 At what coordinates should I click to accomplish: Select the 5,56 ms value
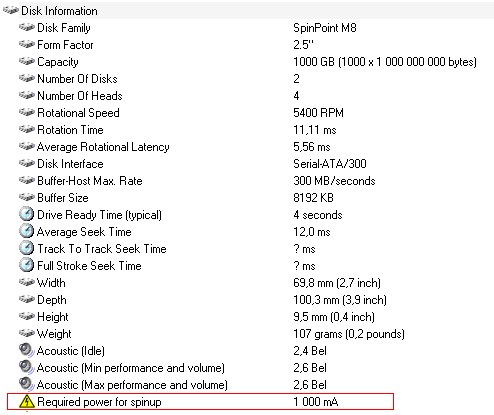[312, 147]
